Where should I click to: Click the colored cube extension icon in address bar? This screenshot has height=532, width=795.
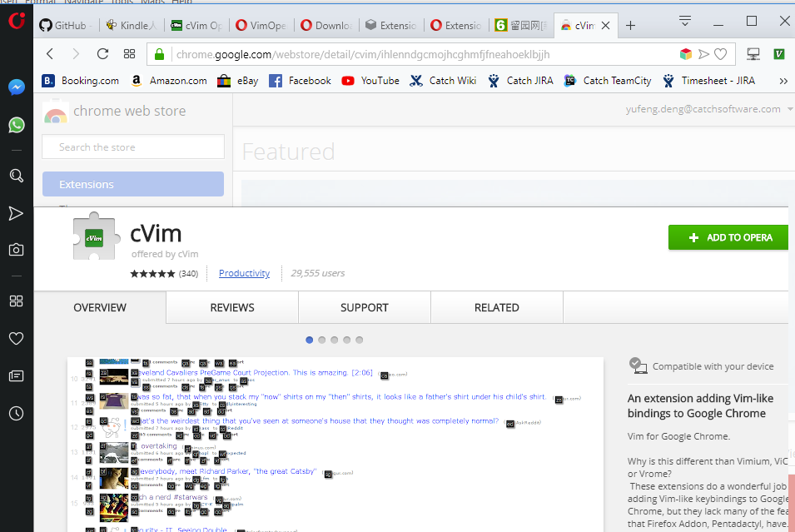685,54
